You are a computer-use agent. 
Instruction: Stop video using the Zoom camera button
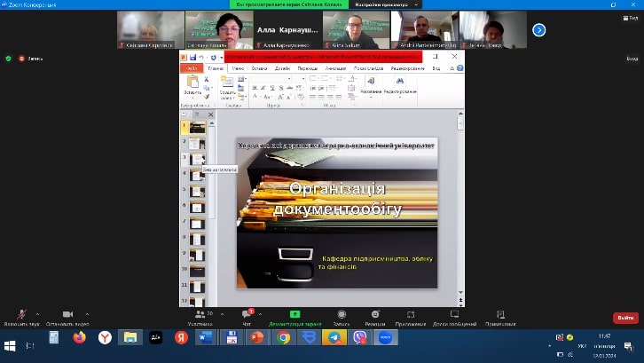67,318
